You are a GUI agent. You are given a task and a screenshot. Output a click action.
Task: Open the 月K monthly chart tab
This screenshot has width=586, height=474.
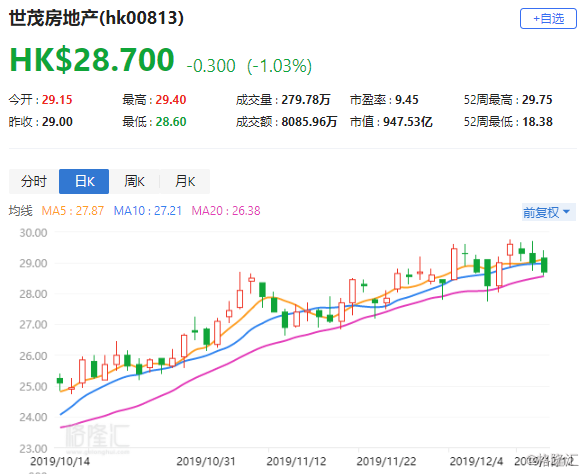point(185,181)
